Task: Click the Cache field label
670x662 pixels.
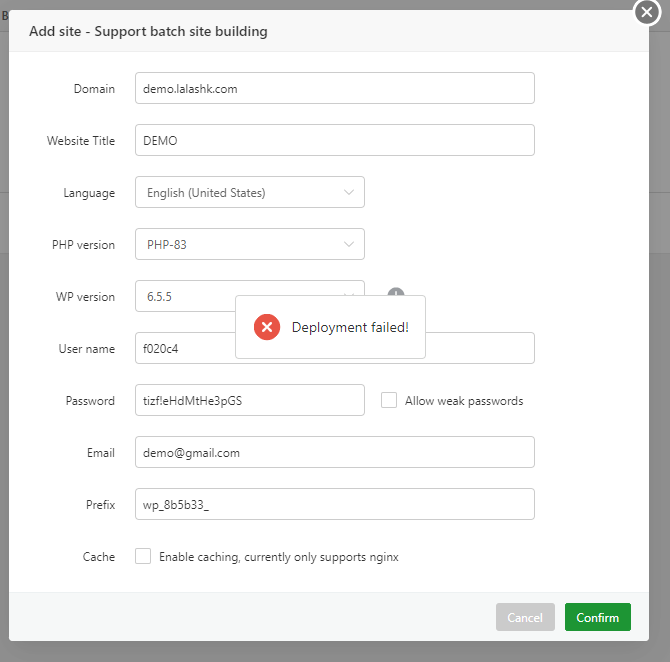Action: [99, 556]
